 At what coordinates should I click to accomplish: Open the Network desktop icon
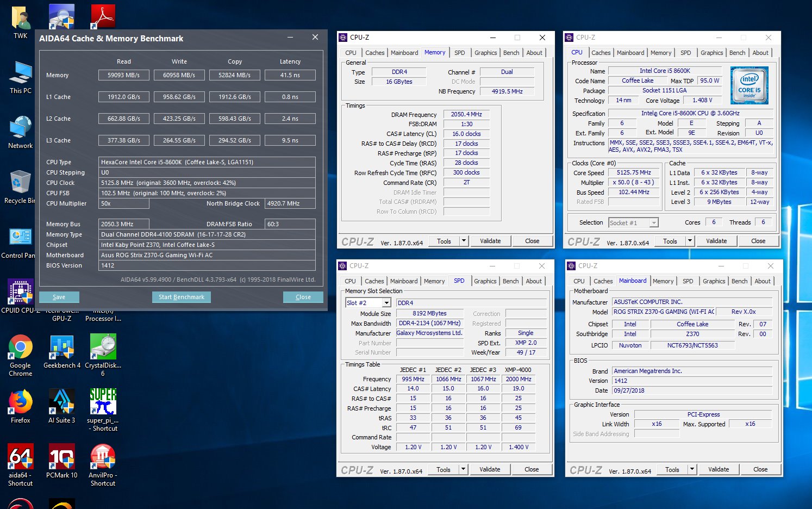pyautogui.click(x=21, y=132)
